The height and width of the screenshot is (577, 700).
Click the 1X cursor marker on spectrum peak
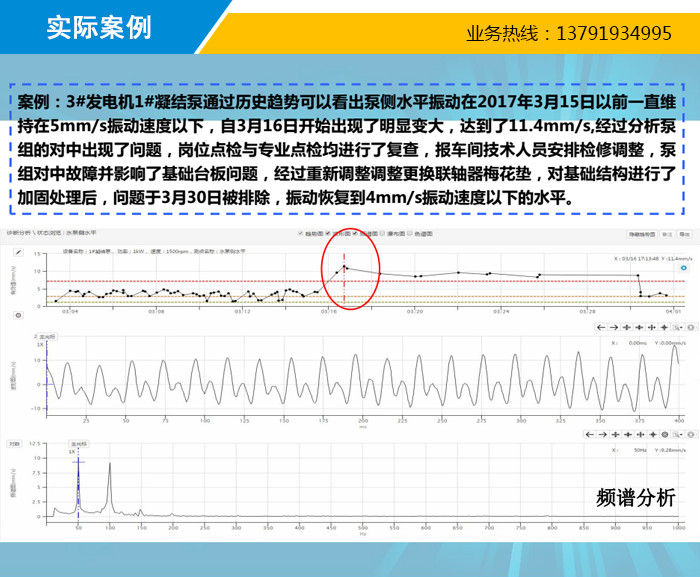click(73, 451)
